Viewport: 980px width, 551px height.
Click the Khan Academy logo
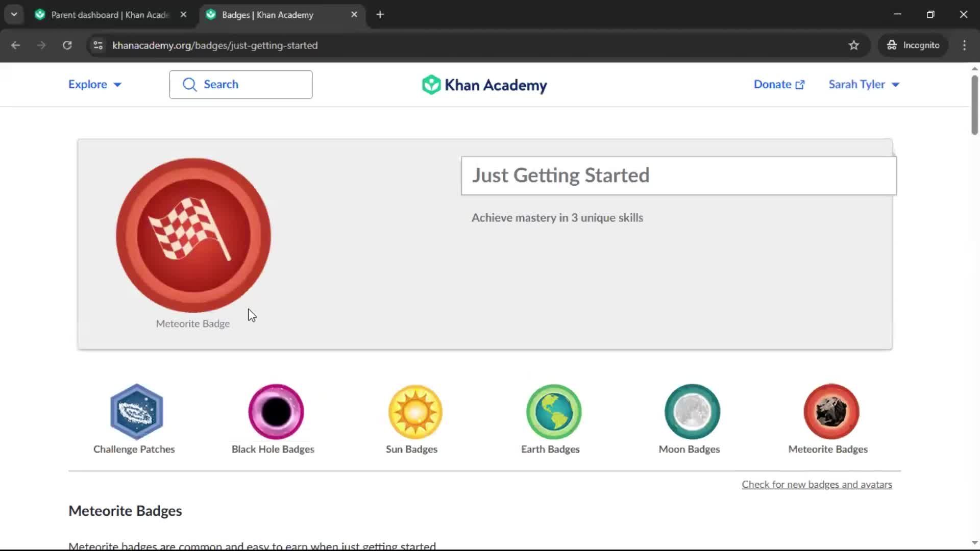pyautogui.click(x=484, y=85)
